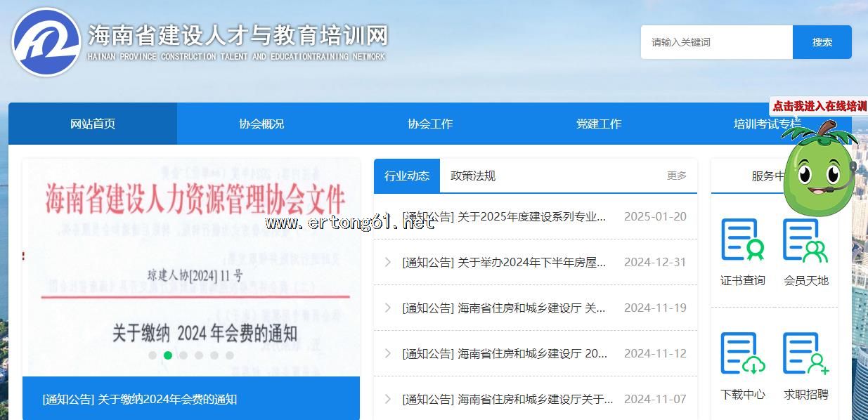Click the arrow beside the 2024-12-31 notice
868x420 pixels.
[387, 262]
